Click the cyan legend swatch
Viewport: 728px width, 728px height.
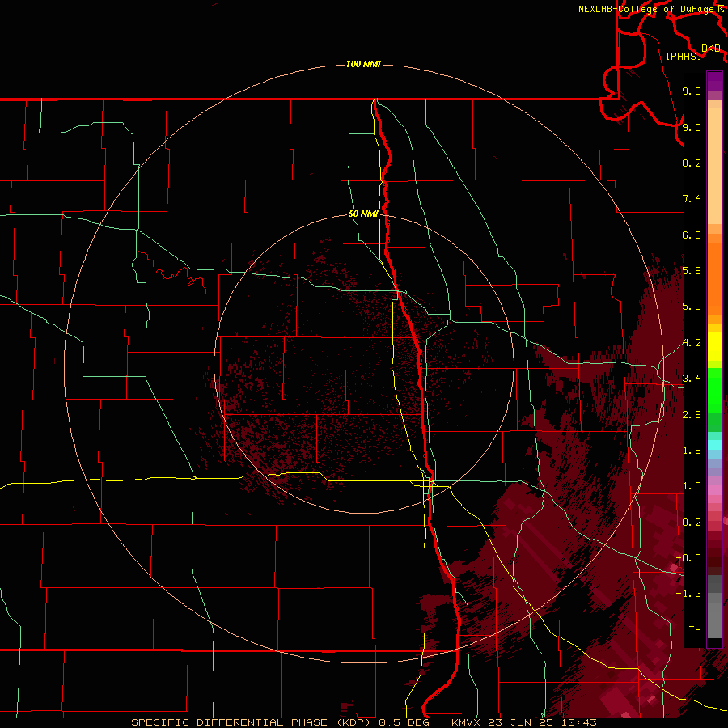714,445
